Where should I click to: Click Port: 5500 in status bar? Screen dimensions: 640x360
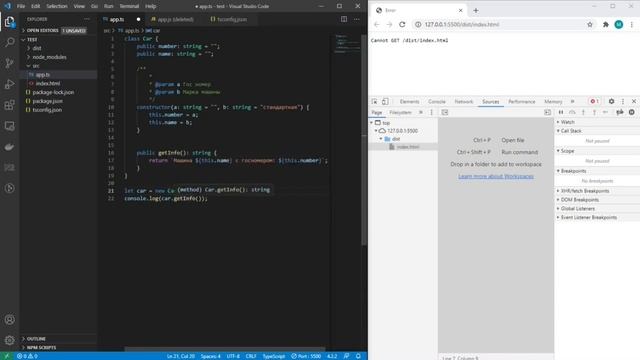[306, 356]
